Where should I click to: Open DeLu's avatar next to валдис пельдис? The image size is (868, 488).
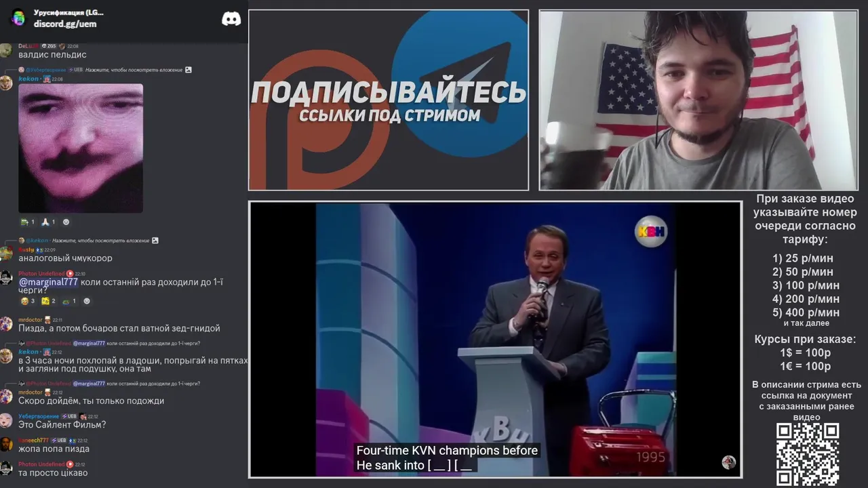point(6,50)
